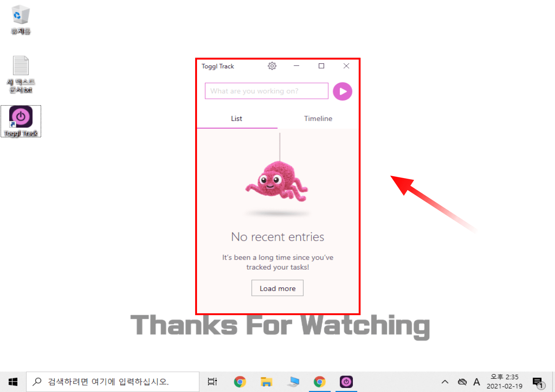Image resolution: width=555 pixels, height=392 pixels.
Task: Toggle the IME input mode indicator A
Action: point(477,382)
